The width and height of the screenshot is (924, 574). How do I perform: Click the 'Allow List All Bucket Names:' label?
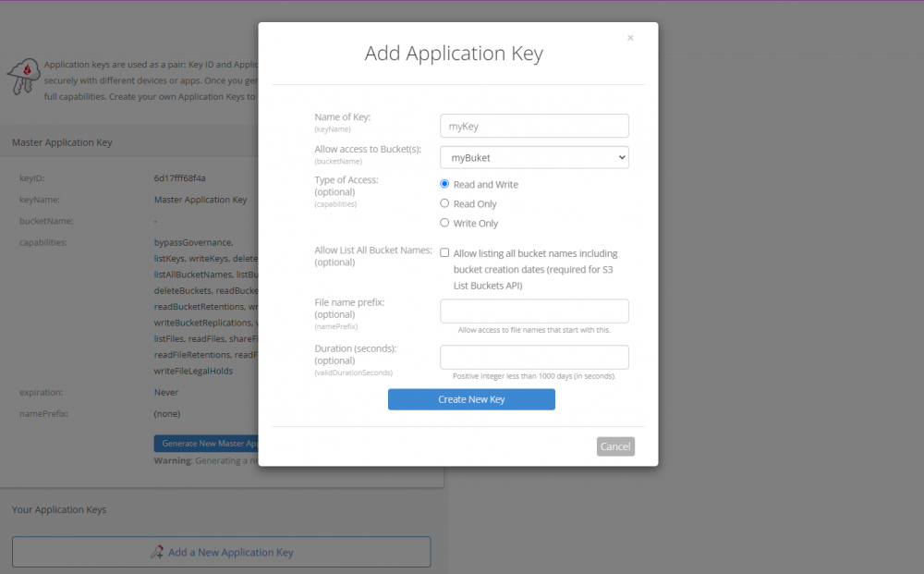point(373,250)
